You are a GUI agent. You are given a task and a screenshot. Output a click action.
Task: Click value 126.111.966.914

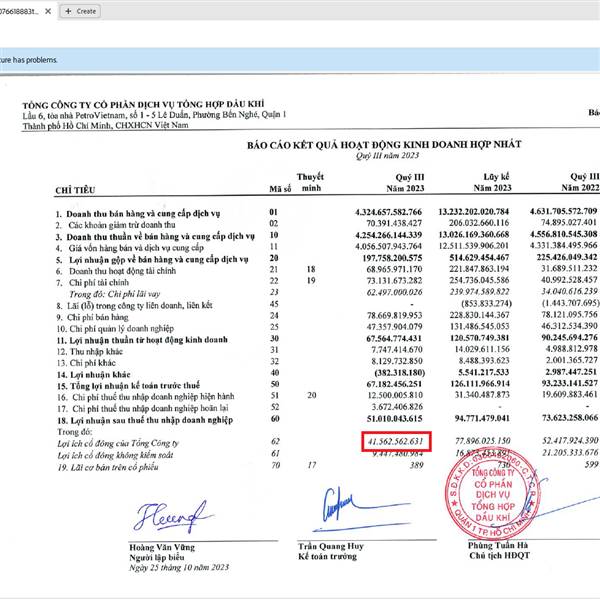click(479, 384)
